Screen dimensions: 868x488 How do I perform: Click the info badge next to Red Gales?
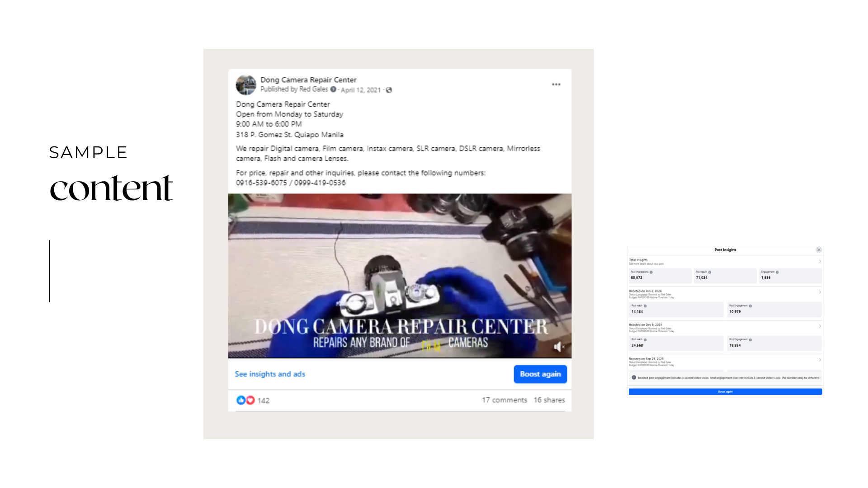point(333,89)
